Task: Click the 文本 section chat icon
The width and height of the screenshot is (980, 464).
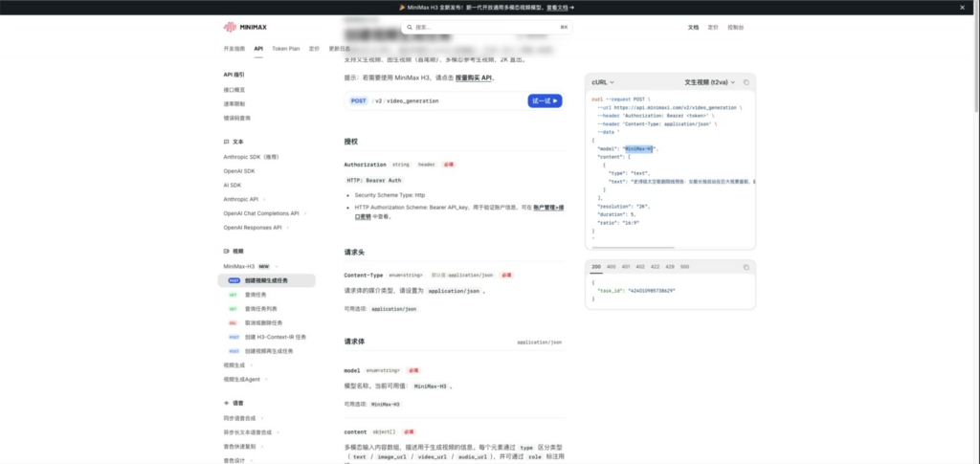Action: tap(226, 142)
